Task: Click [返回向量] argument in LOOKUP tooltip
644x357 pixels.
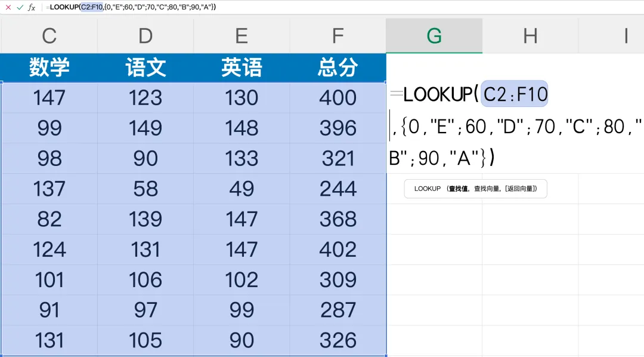Action: [x=519, y=189]
